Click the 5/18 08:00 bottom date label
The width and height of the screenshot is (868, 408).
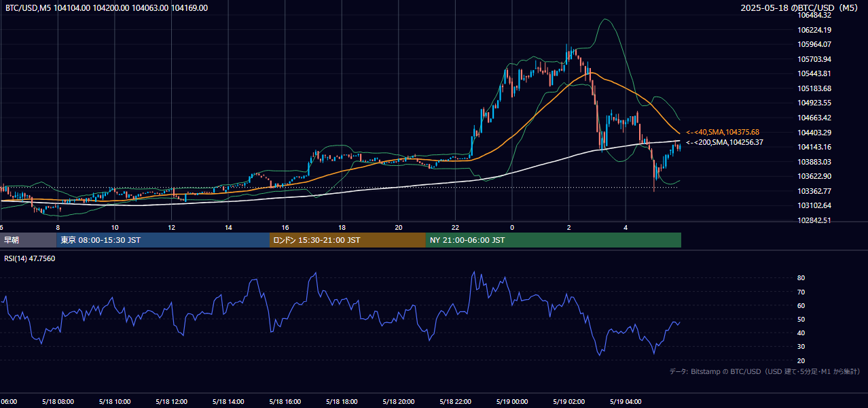point(57,401)
